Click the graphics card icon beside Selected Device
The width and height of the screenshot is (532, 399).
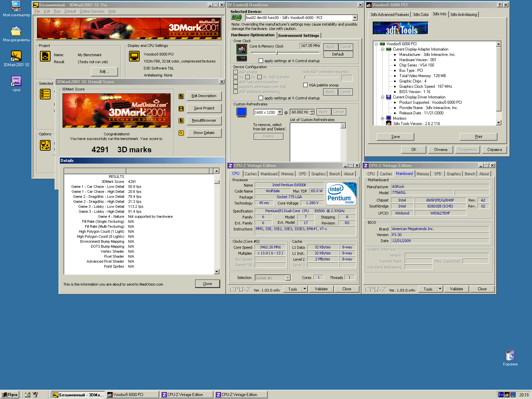tap(236, 17)
